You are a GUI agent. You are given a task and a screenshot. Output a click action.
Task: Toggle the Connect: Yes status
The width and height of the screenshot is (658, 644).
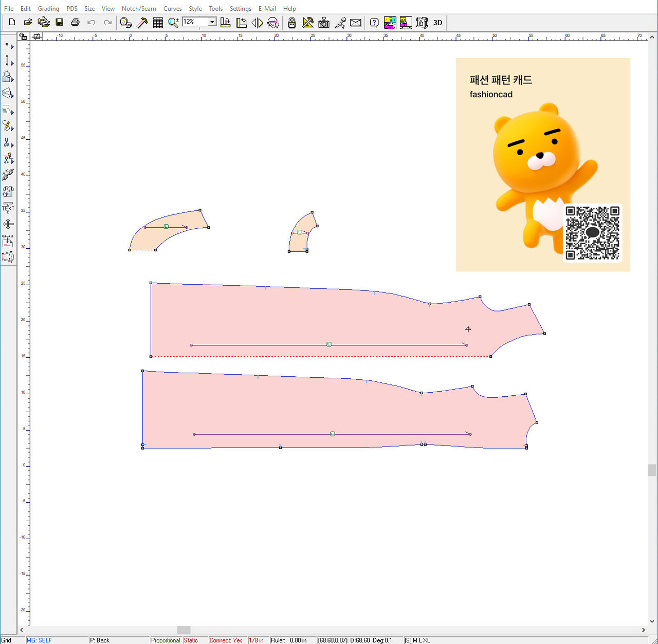pyautogui.click(x=226, y=640)
